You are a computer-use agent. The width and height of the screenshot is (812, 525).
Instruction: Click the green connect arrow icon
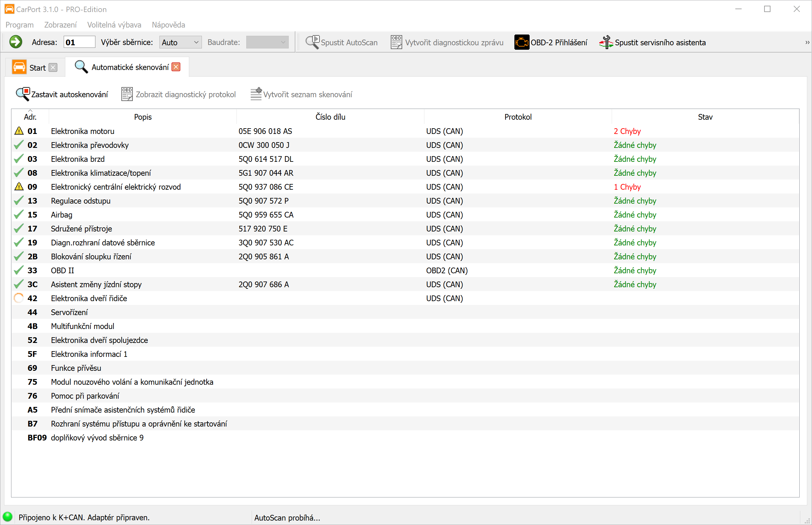pos(15,42)
